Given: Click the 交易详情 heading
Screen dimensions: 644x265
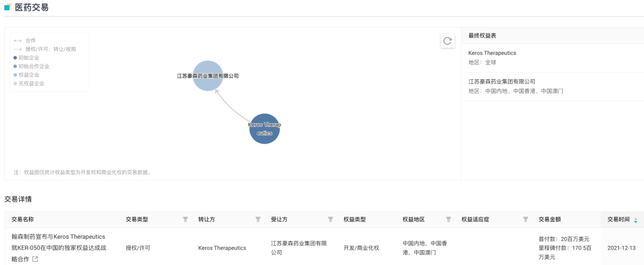Looking at the screenshot, I should pos(18,199).
